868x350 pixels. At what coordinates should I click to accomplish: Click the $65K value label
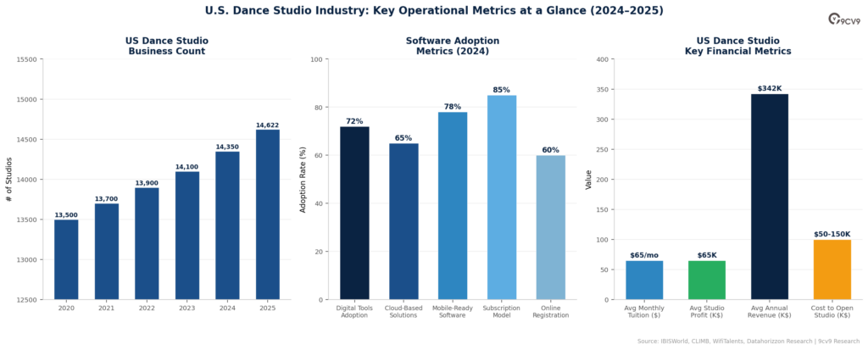point(707,256)
